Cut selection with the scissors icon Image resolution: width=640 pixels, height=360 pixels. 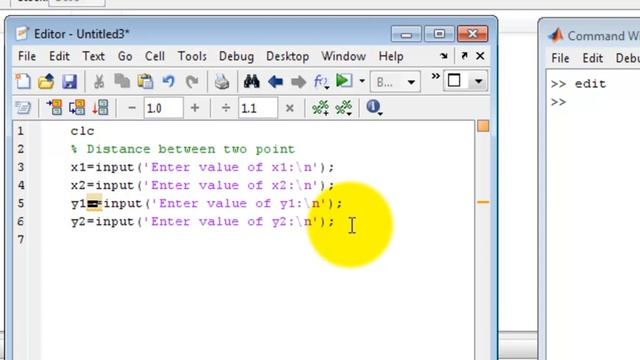99,82
